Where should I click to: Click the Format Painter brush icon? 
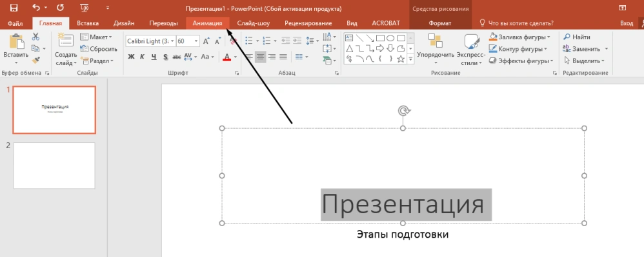tap(35, 61)
